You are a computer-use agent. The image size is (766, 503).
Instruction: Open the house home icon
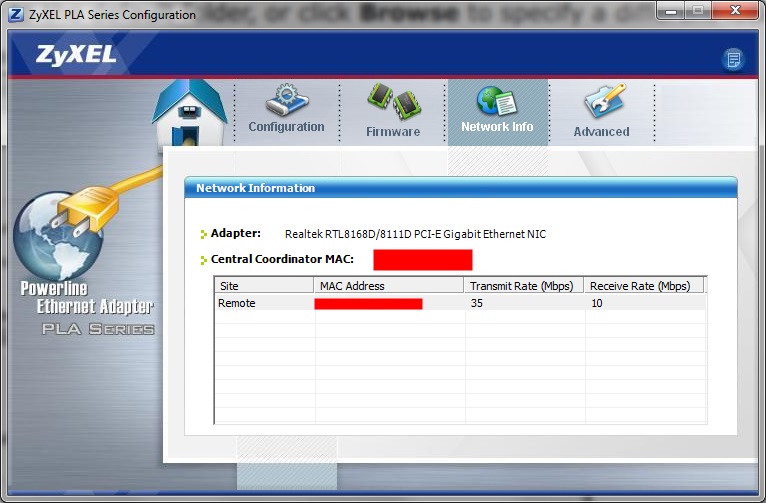click(x=190, y=113)
